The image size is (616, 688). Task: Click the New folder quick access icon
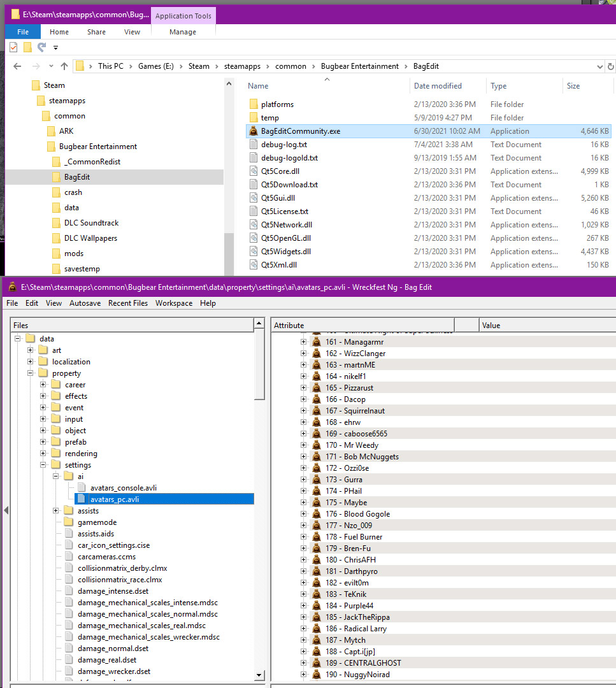click(x=27, y=47)
